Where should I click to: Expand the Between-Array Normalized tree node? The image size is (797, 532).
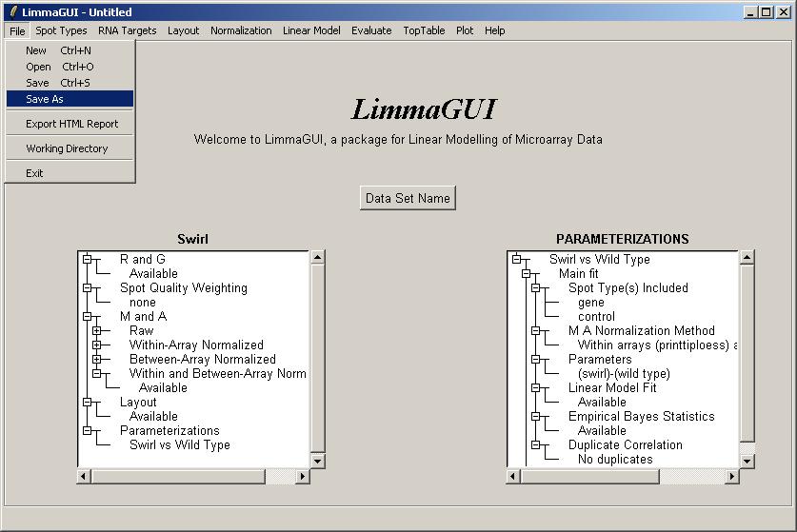[96, 360]
